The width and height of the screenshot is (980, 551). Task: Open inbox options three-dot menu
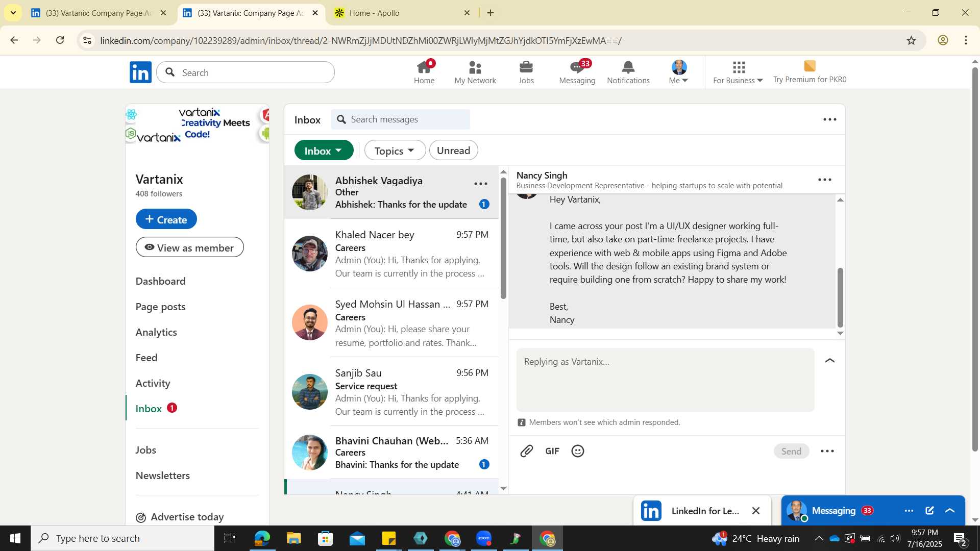click(x=830, y=120)
